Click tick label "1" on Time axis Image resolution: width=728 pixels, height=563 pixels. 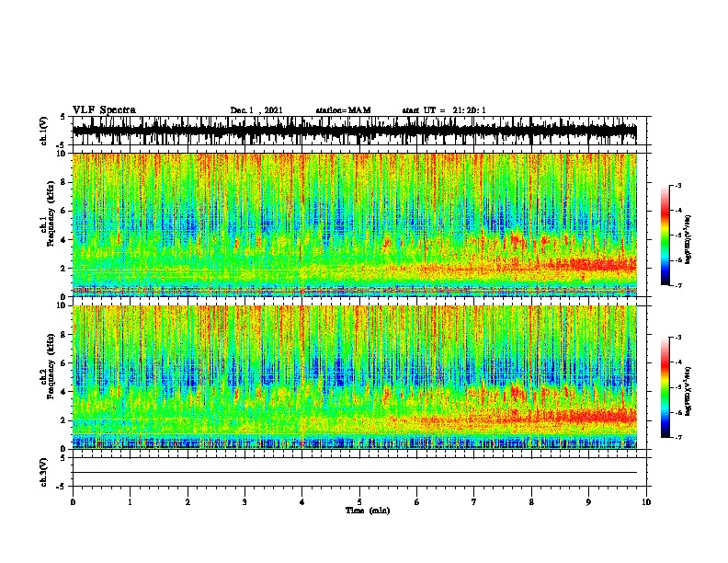(130, 502)
